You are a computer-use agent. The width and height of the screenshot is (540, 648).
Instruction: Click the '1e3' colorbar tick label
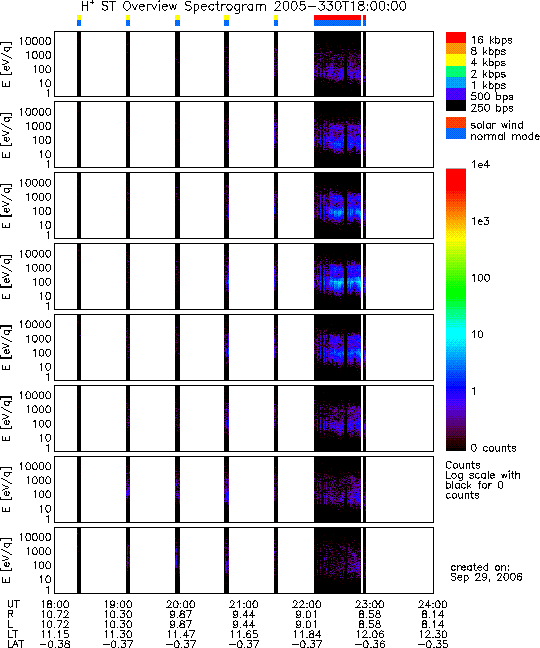click(x=481, y=221)
